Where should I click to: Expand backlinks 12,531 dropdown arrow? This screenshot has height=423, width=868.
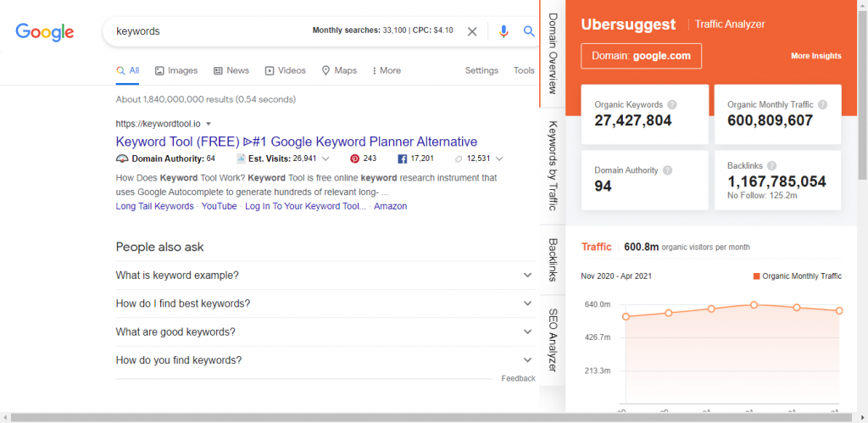pyautogui.click(x=499, y=159)
